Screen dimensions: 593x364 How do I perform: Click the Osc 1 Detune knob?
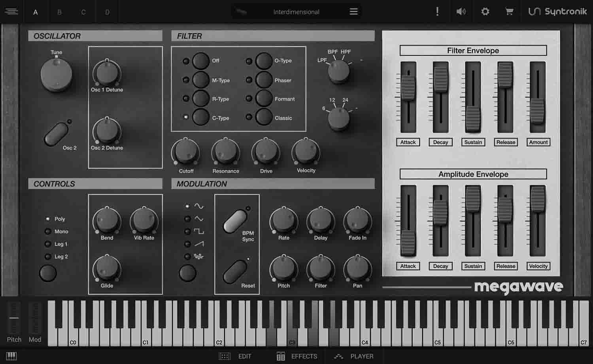(107, 73)
